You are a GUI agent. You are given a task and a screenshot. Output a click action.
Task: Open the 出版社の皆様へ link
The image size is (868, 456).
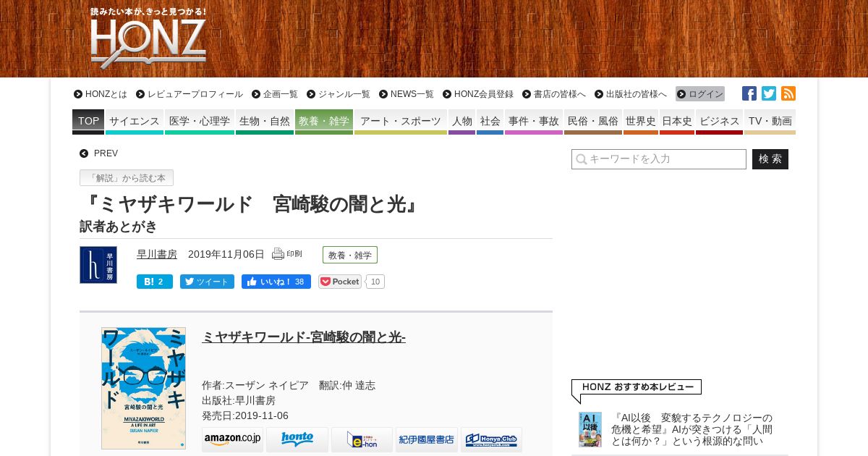click(631, 94)
